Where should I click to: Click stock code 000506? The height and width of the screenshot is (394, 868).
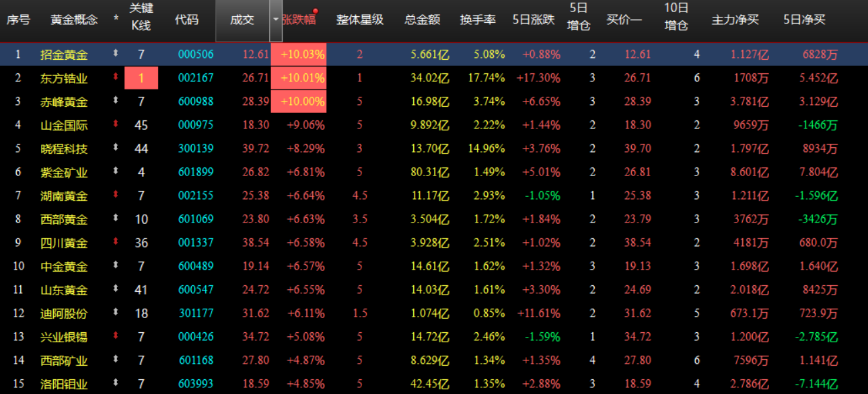coord(196,54)
